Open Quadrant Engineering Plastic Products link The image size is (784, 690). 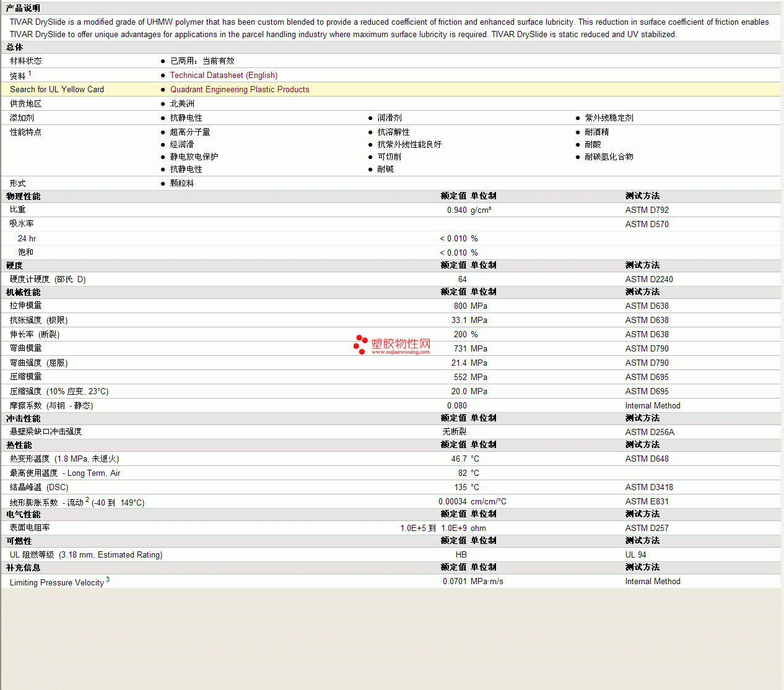(240, 89)
